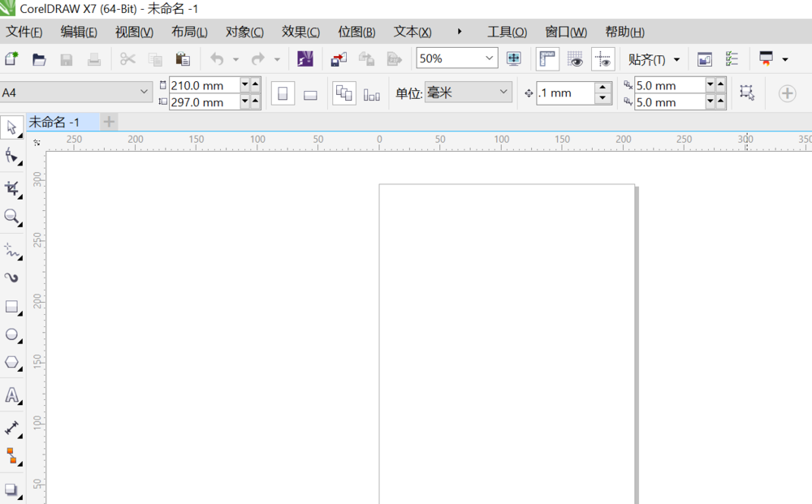Open the 位图(B) menu
This screenshot has height=504, width=812.
356,32
